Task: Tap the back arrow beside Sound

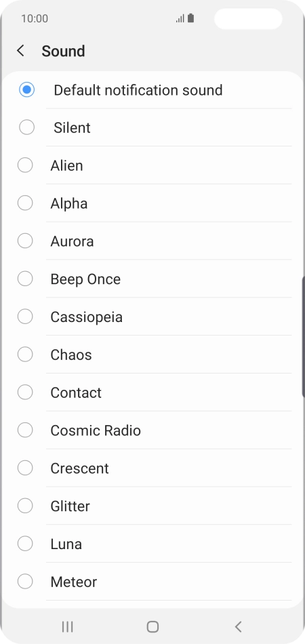Action: pos(20,51)
